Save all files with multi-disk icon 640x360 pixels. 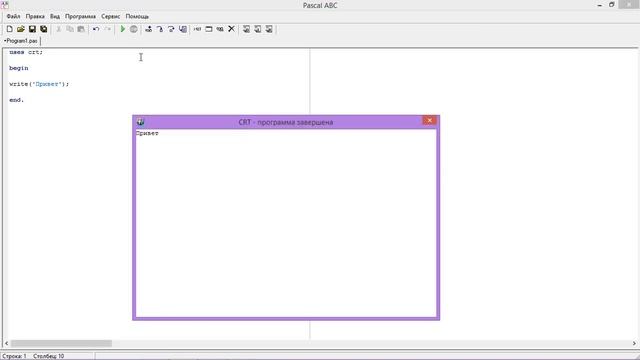click(x=44, y=29)
